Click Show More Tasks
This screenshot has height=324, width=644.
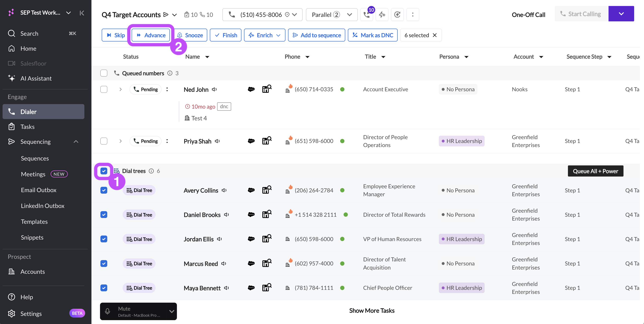[372, 311]
